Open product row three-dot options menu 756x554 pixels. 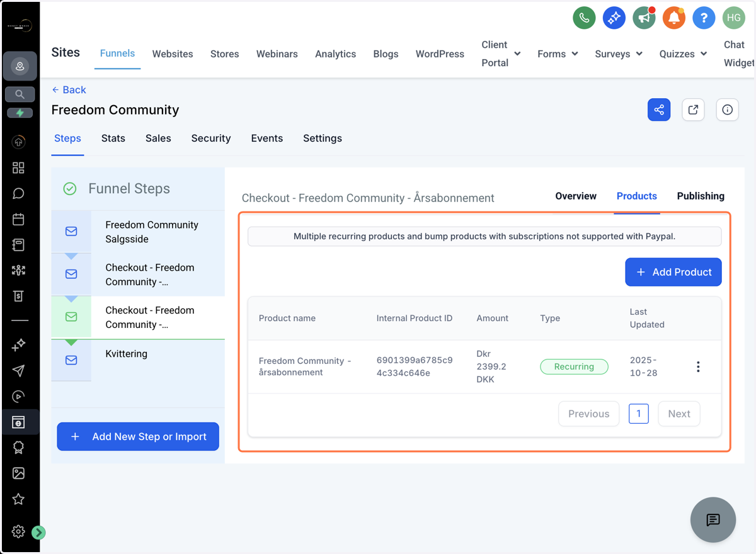click(698, 367)
